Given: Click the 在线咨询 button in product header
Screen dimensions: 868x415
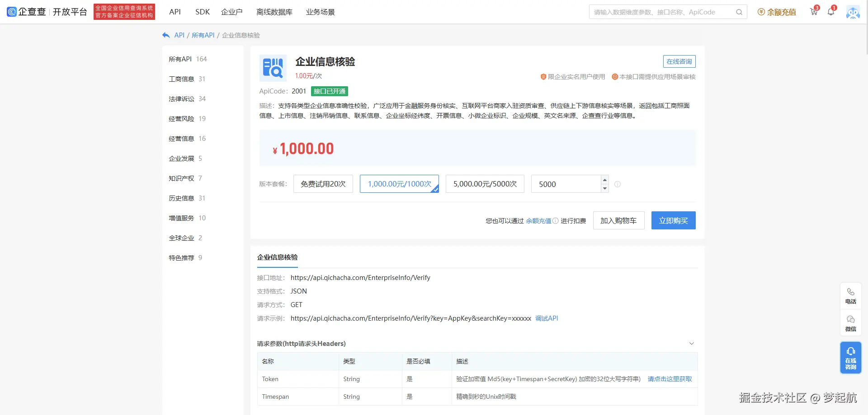Looking at the screenshot, I should pos(679,61).
